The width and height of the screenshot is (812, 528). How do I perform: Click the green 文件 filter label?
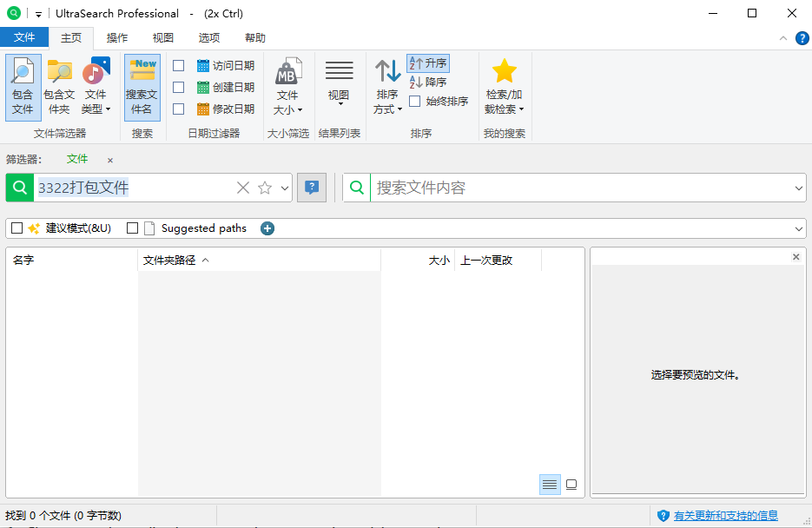[77, 159]
